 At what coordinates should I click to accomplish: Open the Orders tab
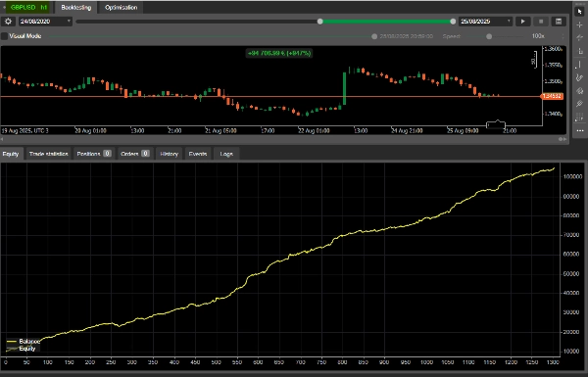click(134, 154)
